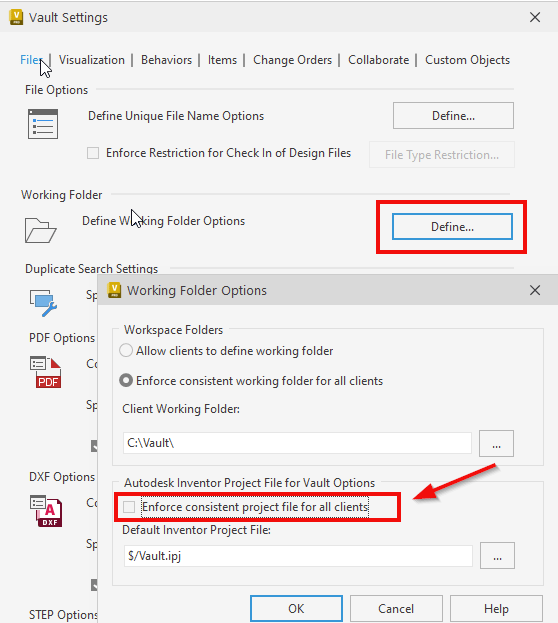
Task: Browse for the Client Working Folder path
Action: tap(496, 443)
